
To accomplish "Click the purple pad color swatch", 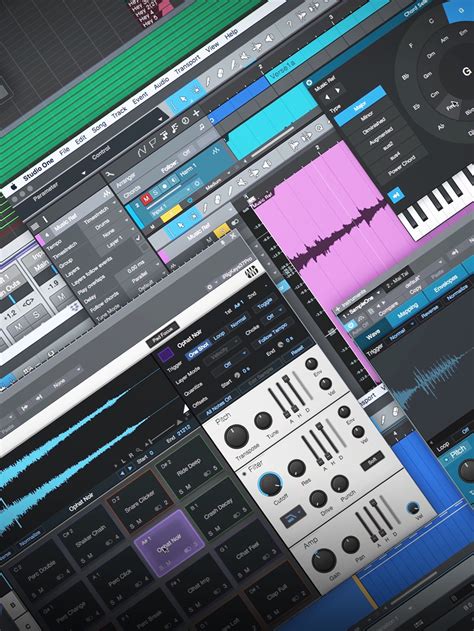I will pyautogui.click(x=165, y=355).
